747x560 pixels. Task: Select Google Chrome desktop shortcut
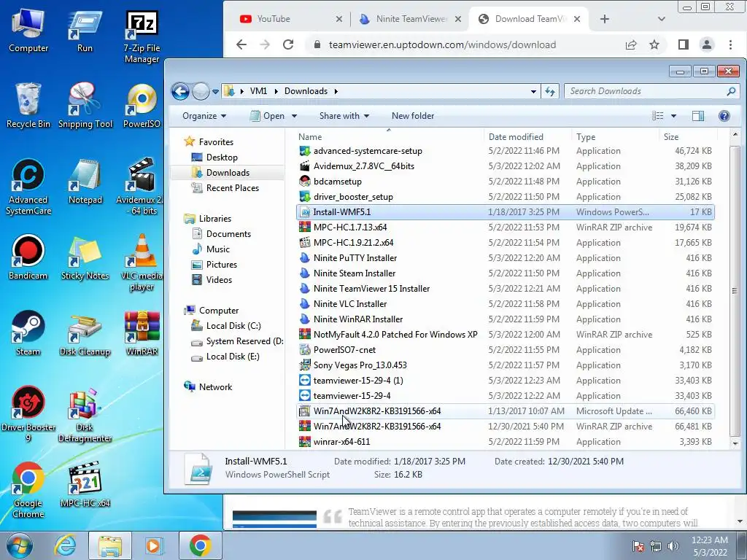pyautogui.click(x=28, y=491)
